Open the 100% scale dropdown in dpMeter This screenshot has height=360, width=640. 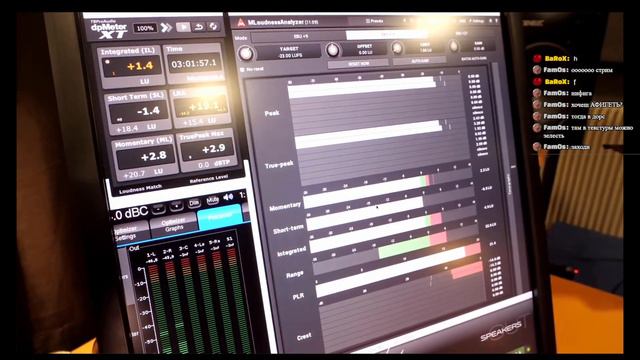pyautogui.click(x=145, y=28)
